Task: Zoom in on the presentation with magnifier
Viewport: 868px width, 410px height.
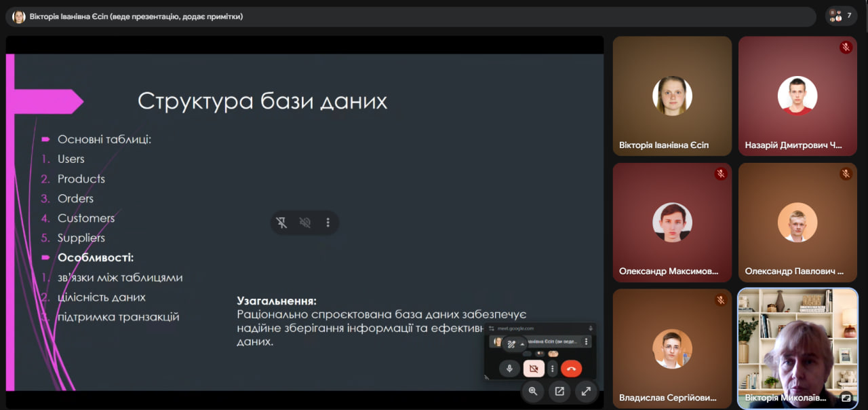Action: [533, 391]
